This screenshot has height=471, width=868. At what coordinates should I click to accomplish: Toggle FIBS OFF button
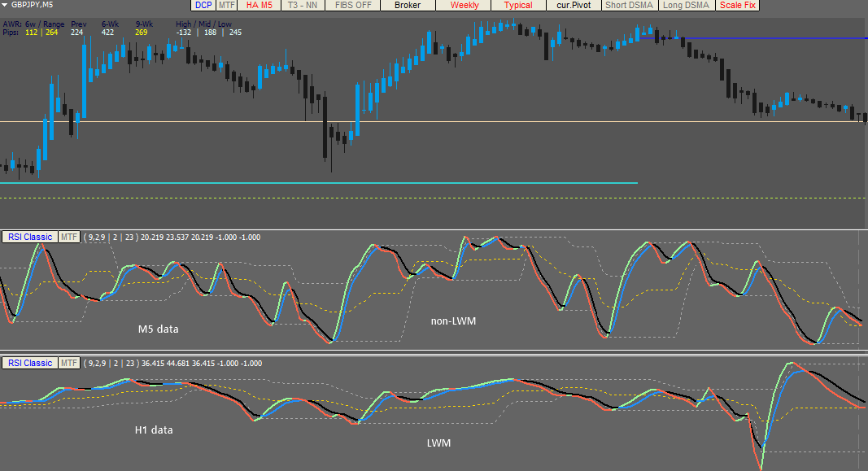[x=352, y=5]
